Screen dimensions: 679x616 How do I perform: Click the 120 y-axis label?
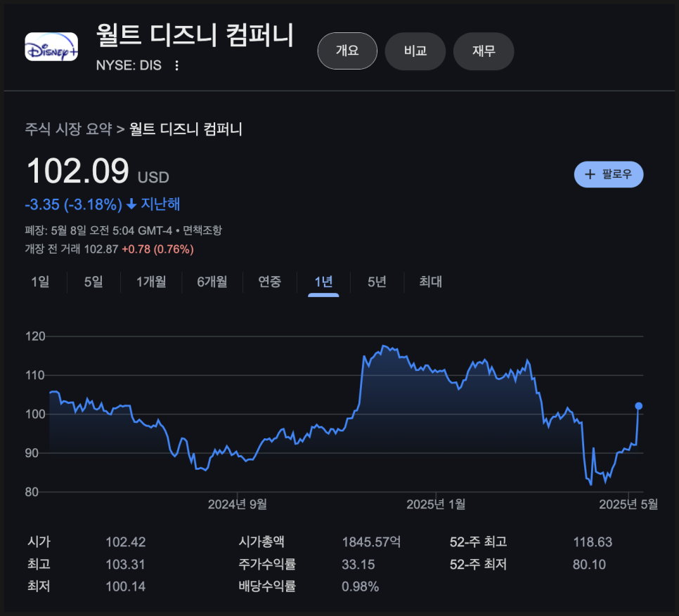pyautogui.click(x=35, y=336)
